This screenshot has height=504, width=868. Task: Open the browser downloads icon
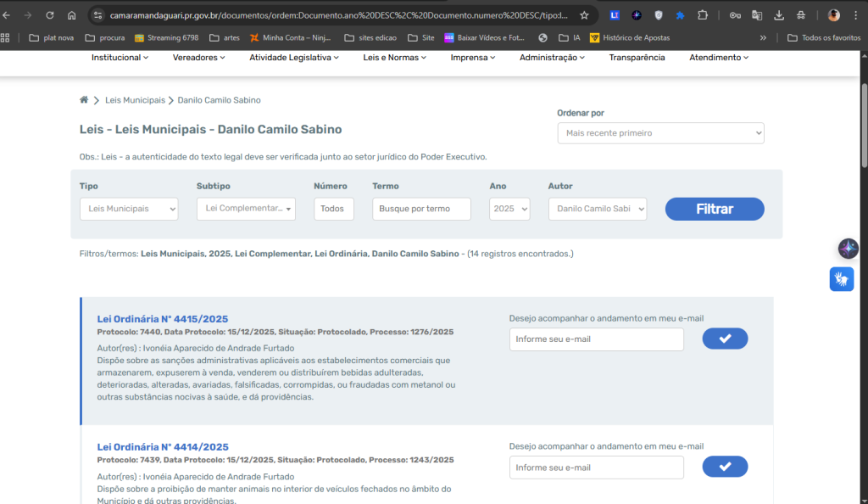tap(779, 15)
